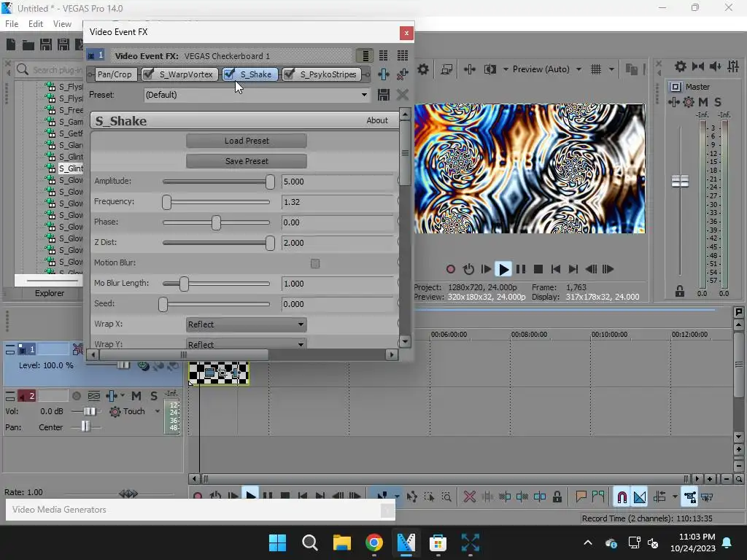Select Pan/Crop in the FX chain
This screenshot has width=747, height=560.
tap(115, 74)
